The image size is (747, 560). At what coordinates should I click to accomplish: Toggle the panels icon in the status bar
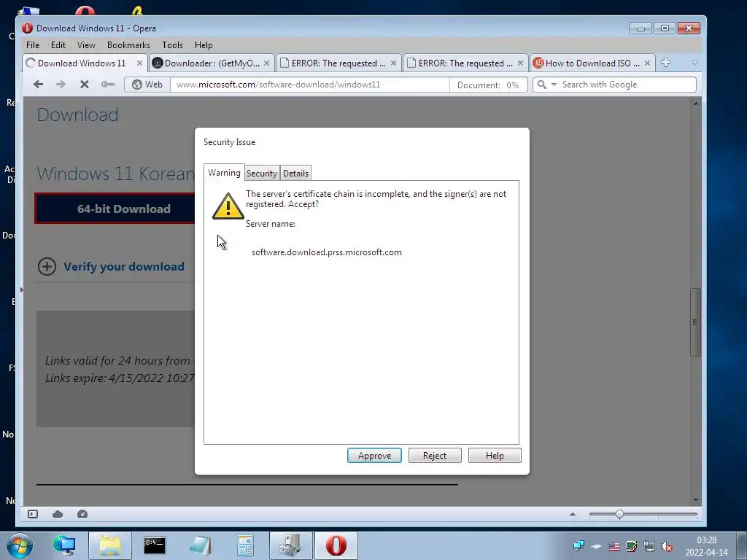pos(33,514)
